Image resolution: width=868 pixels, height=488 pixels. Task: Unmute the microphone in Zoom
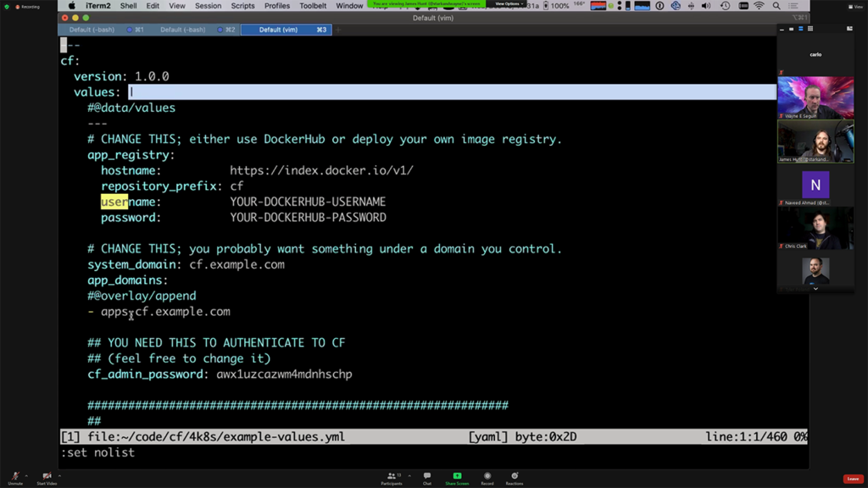(15, 478)
